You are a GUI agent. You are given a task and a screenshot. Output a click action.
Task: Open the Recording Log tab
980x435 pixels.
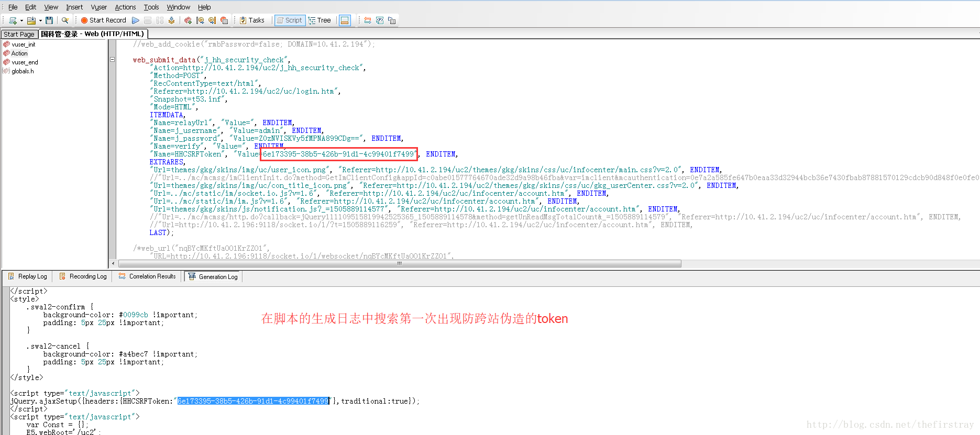pos(83,276)
